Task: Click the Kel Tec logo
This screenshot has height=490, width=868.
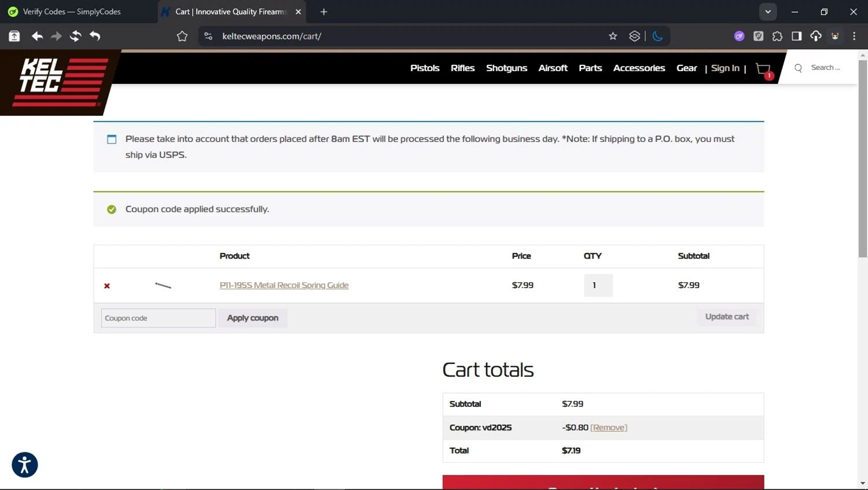Action: click(x=60, y=82)
